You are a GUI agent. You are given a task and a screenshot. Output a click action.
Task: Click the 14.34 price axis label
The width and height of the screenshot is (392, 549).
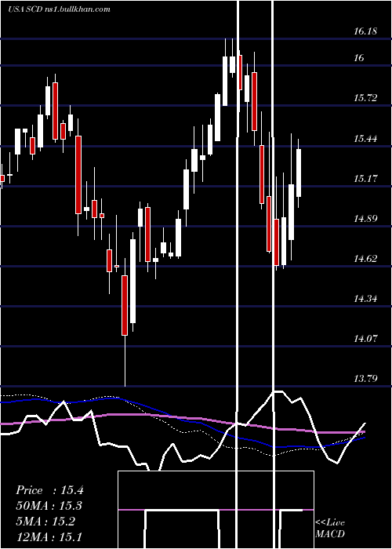pos(365,299)
